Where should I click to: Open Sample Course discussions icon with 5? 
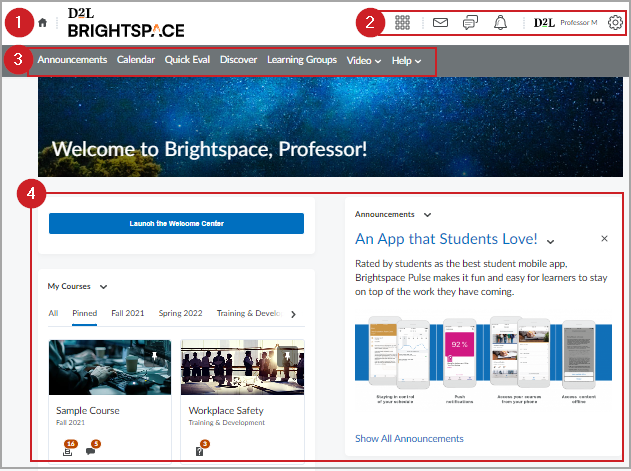pos(92,448)
